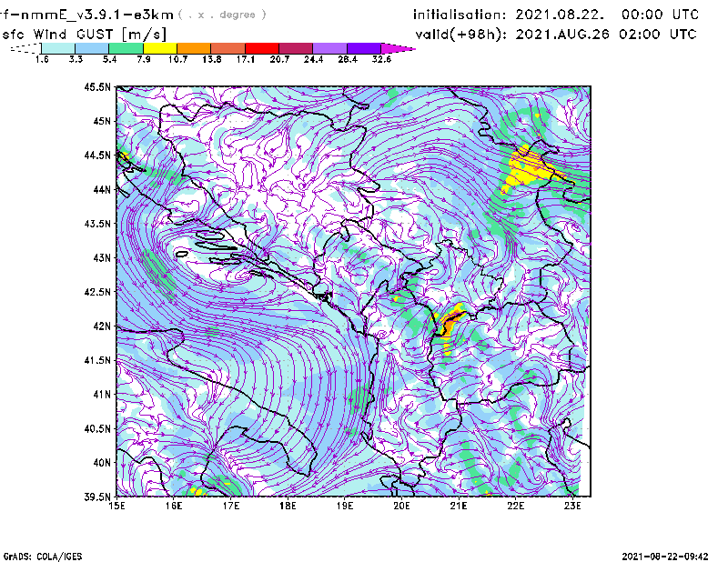The width and height of the screenshot is (728, 562).
Task: Click the green legend swatch after 5.4
Action: pos(126,48)
